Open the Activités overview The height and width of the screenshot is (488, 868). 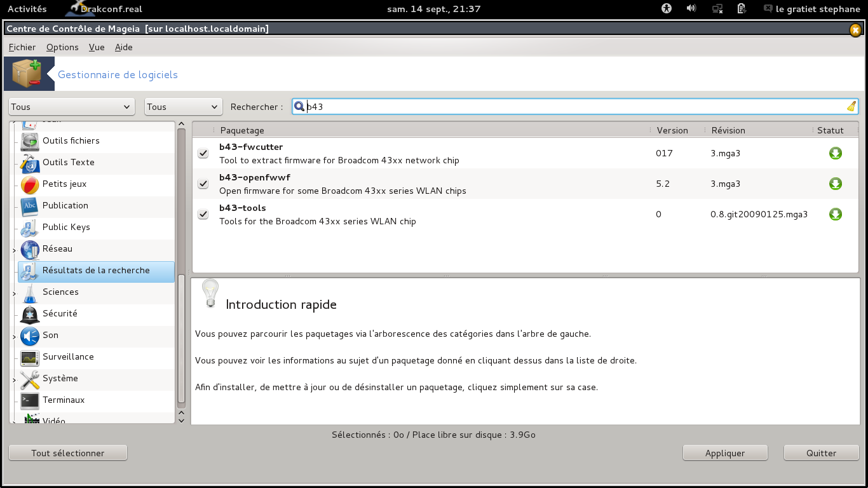click(27, 9)
